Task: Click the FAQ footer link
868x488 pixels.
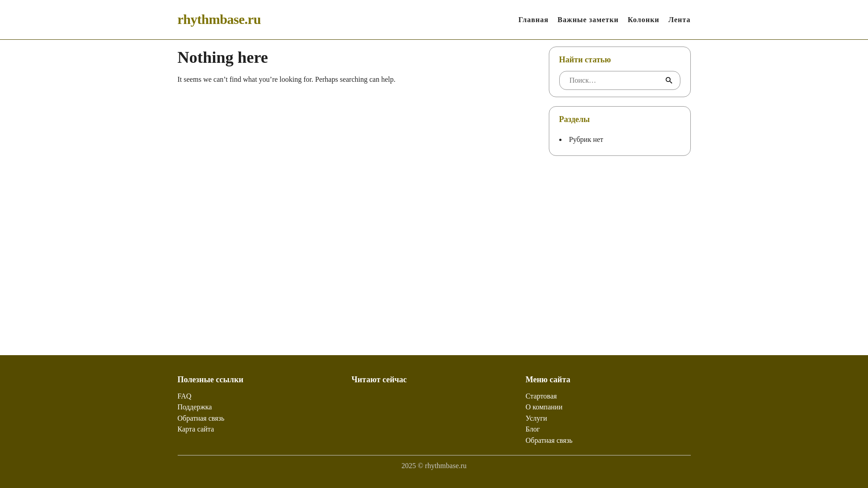Action: [184, 396]
